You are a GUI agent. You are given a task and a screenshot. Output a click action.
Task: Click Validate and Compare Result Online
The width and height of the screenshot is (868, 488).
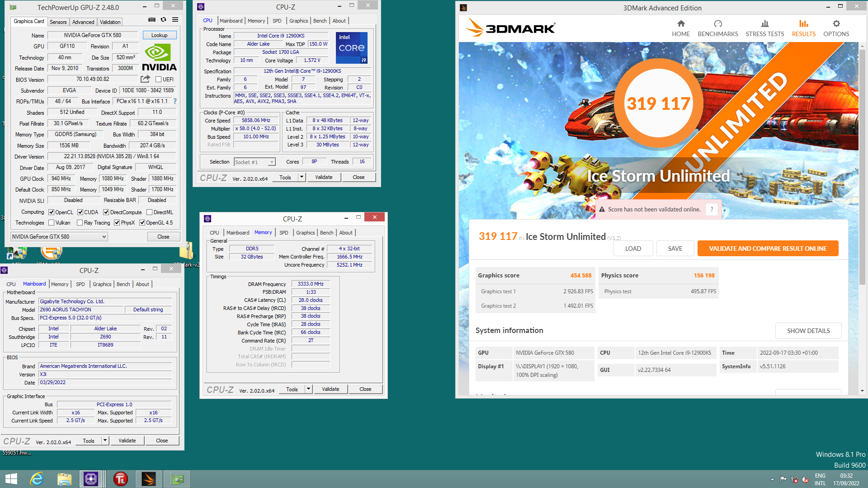[x=768, y=249]
